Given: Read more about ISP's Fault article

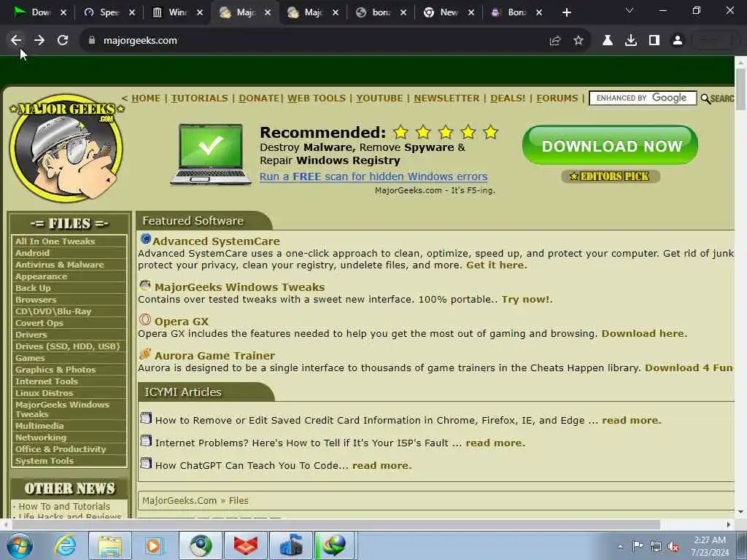Looking at the screenshot, I should [x=495, y=443].
